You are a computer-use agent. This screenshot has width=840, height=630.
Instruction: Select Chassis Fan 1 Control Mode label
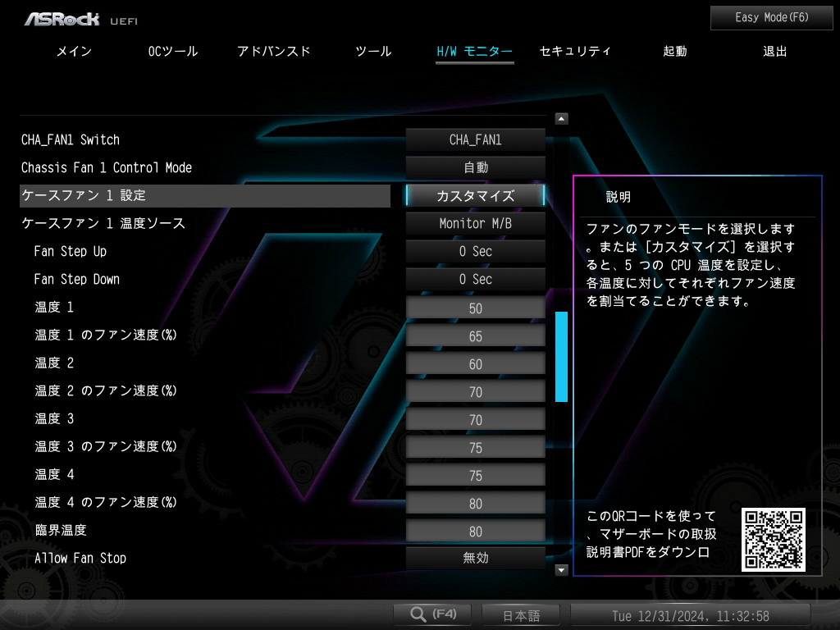click(x=107, y=167)
